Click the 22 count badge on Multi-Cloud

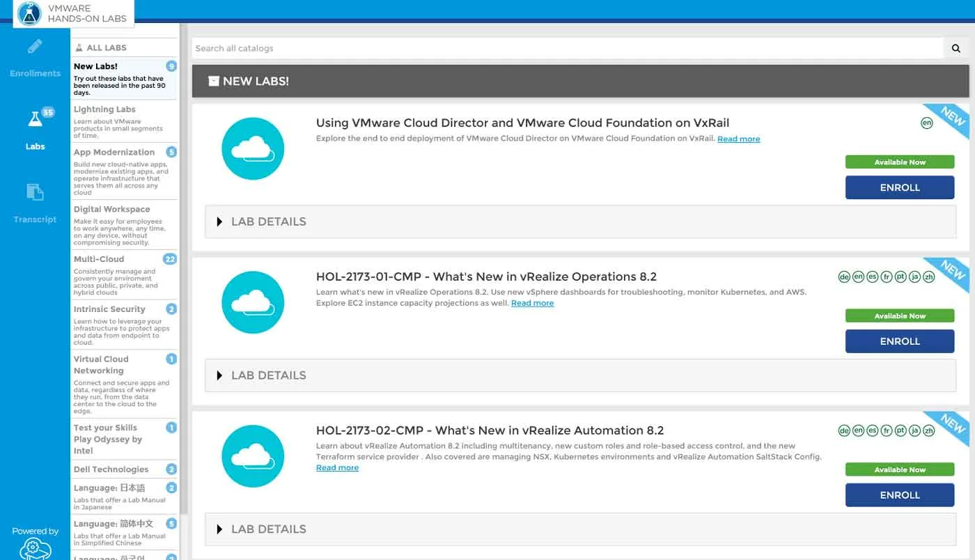pos(170,259)
